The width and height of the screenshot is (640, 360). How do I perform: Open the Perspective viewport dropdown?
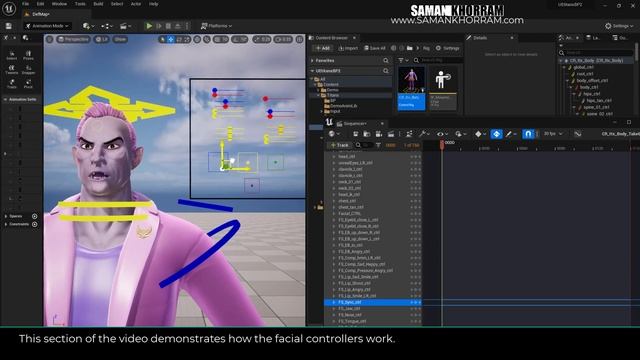point(73,39)
